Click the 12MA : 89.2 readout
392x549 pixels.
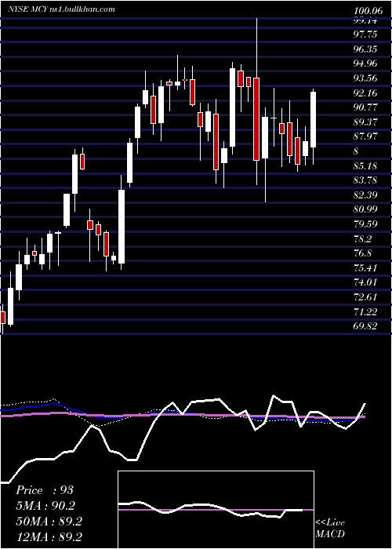(49, 536)
